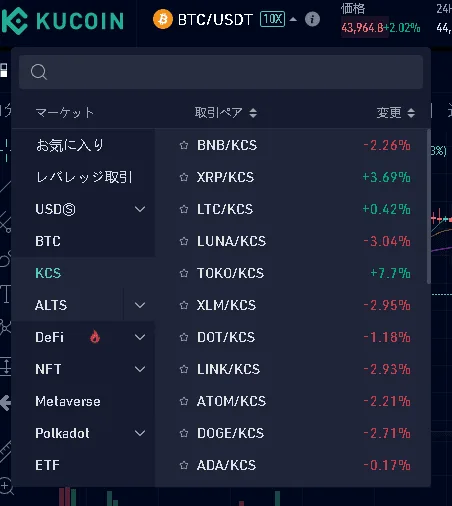452x506 pixels.
Task: Expand the USDⓈ market chevron
Action: point(140,209)
